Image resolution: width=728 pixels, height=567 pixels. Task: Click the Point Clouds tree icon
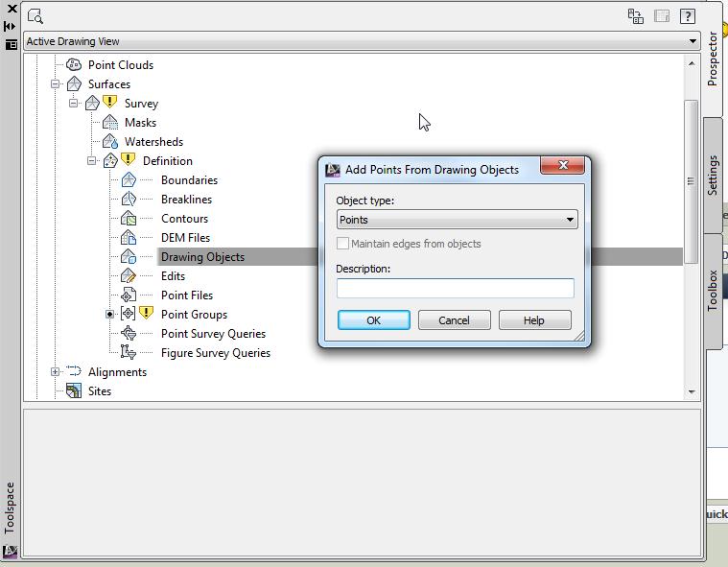tap(74, 64)
